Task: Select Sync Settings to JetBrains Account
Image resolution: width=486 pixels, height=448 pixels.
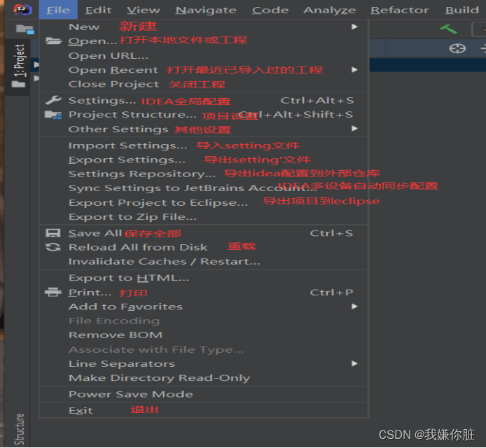Action: coord(204,188)
